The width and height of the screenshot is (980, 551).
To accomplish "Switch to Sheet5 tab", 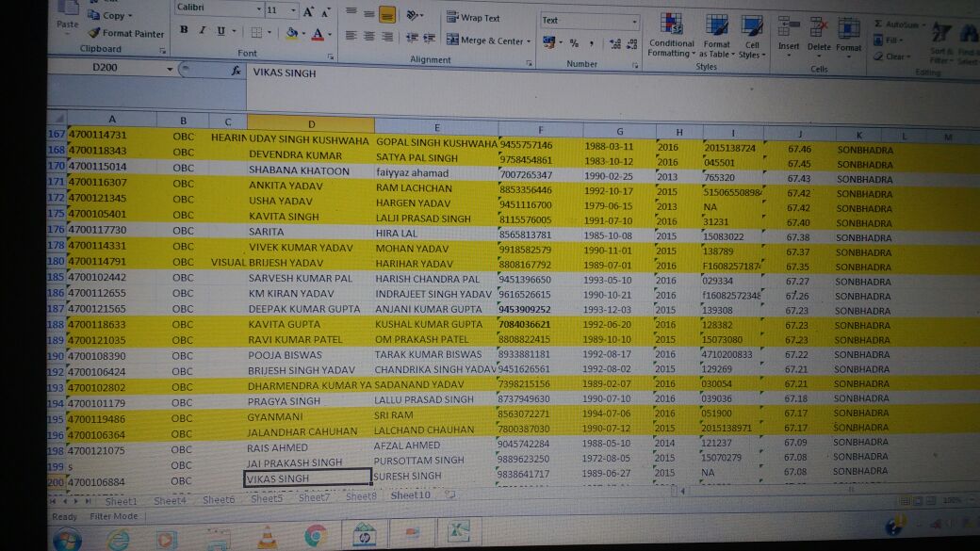I will coord(267,498).
